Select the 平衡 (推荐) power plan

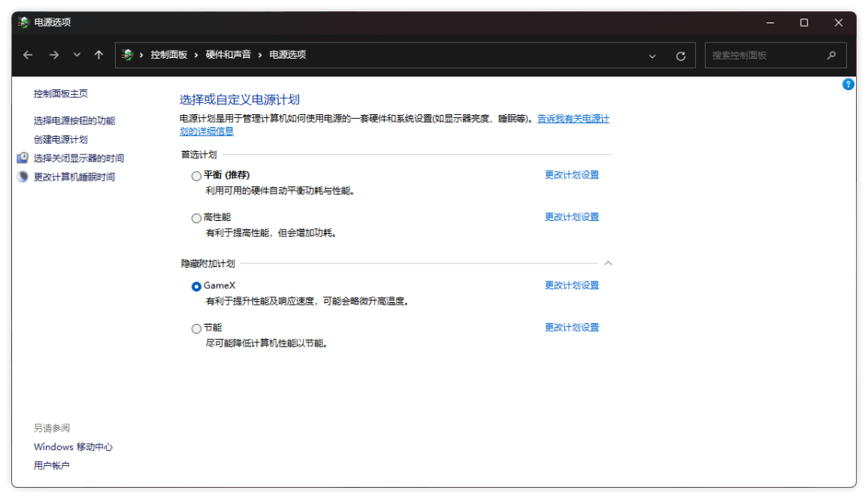[x=197, y=176]
